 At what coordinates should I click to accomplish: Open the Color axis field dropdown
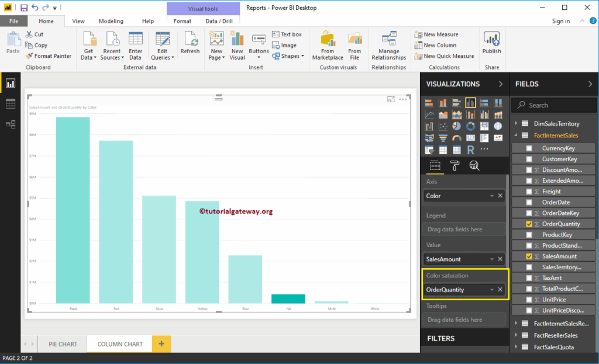[491, 196]
